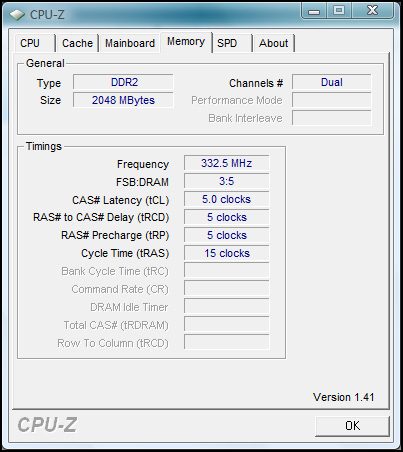Screen dimensions: 403x452
Task: Click the empty Command Rate field
Action: 227,289
